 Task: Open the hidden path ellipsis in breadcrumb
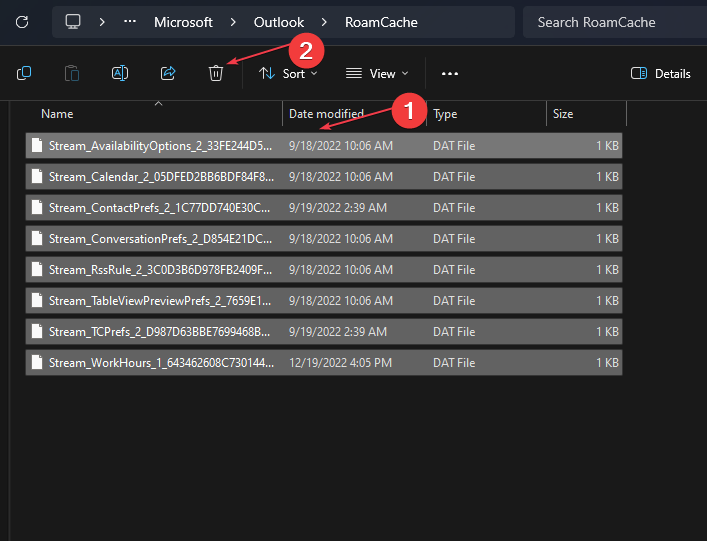point(130,21)
